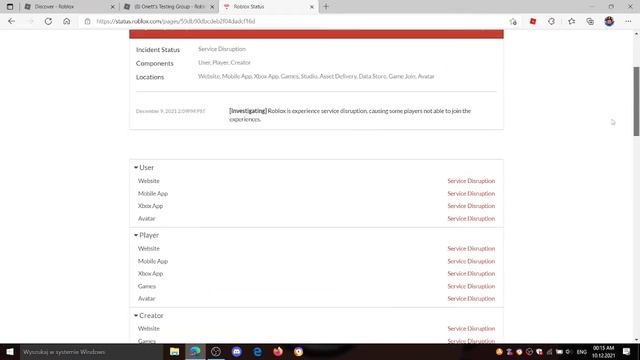This screenshot has height=360, width=640.
Task: Select the Xbox App row under Player
Action: coord(316,273)
